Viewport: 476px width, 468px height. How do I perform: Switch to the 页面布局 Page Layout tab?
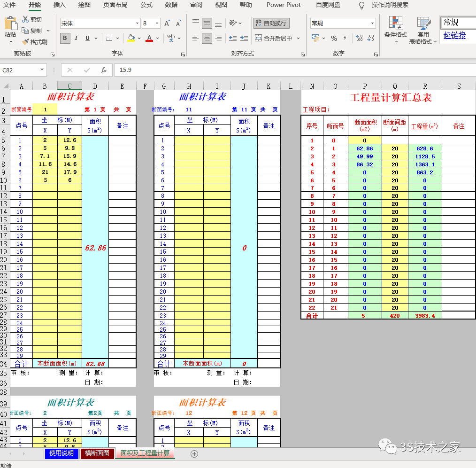[x=115, y=5]
